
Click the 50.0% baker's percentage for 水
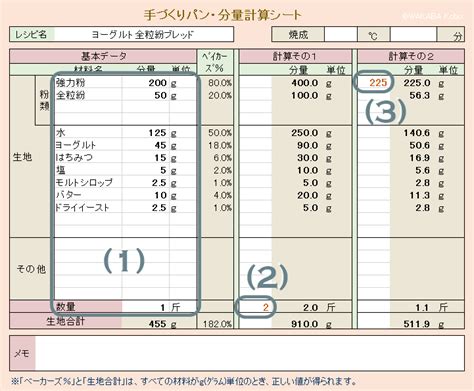(x=215, y=133)
